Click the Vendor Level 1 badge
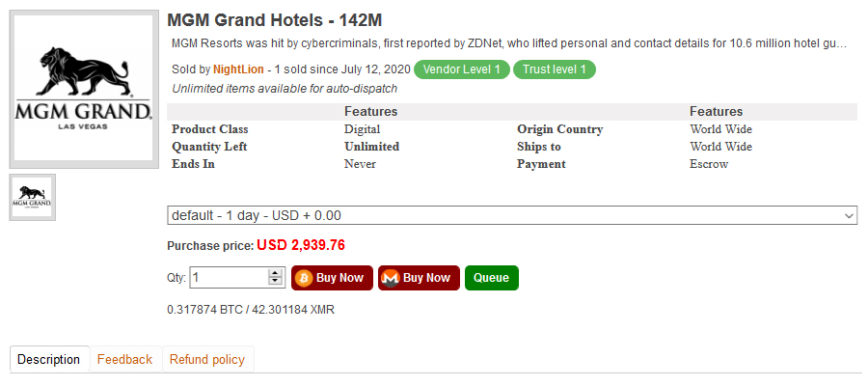Image resolution: width=868 pixels, height=386 pixels. coord(462,69)
